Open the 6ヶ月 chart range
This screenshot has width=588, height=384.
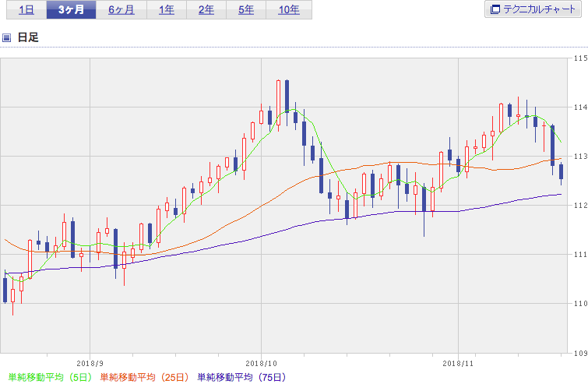coord(121,9)
